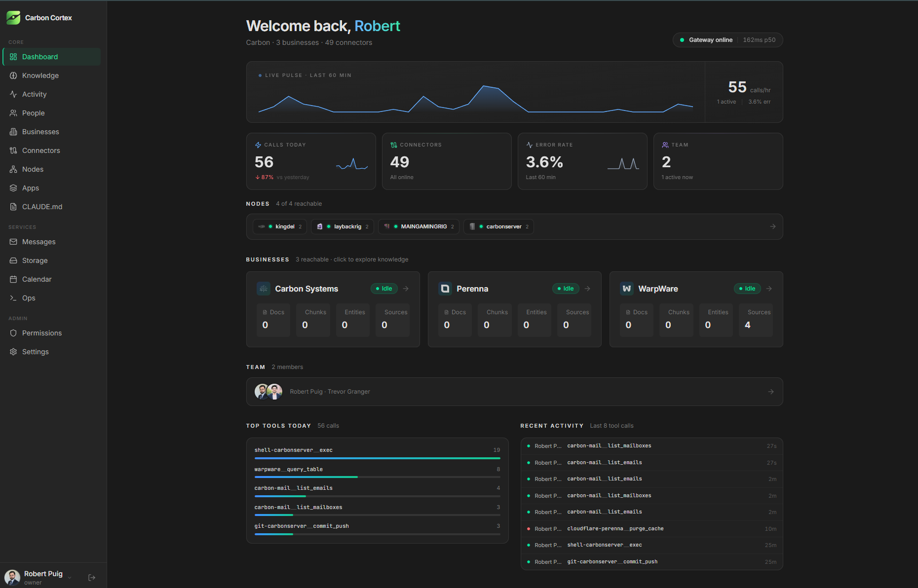Expand the Robert Puig account chevron
Screen dimensions: 918x588
(x=70, y=578)
